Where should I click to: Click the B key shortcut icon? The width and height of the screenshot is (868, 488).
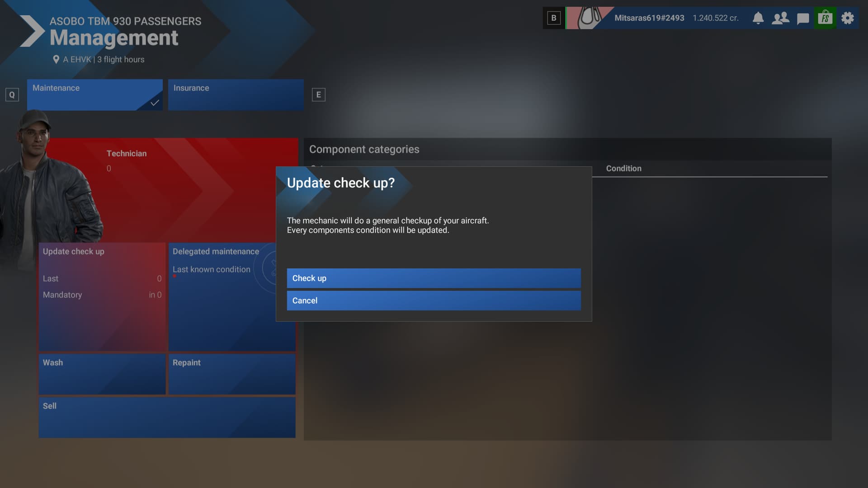(x=553, y=18)
